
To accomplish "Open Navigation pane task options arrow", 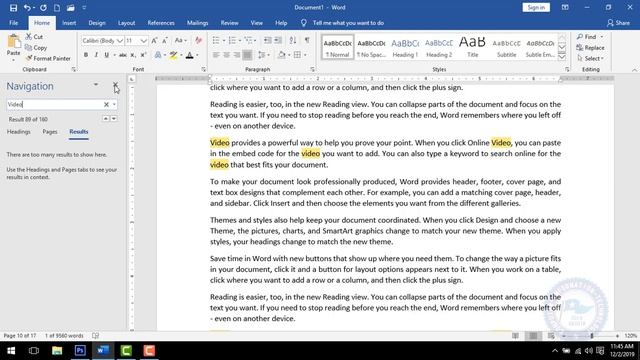I will click(x=96, y=84).
